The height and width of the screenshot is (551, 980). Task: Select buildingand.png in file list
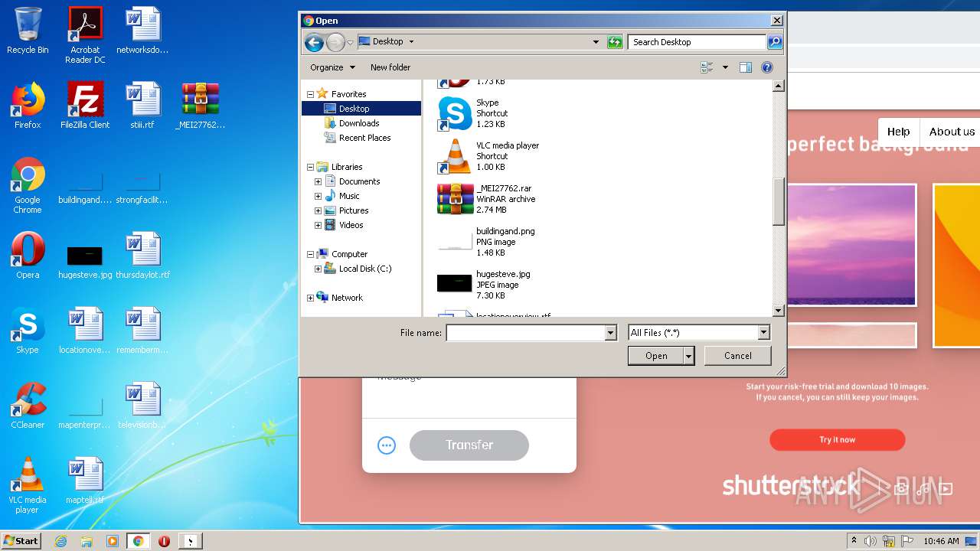pos(486,242)
